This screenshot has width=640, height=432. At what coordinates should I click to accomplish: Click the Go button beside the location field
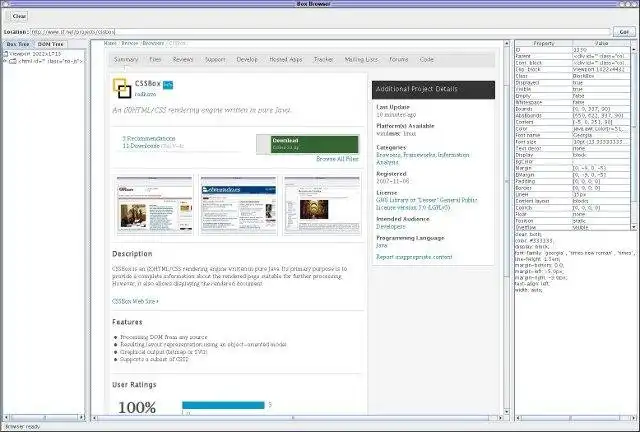coord(624,31)
